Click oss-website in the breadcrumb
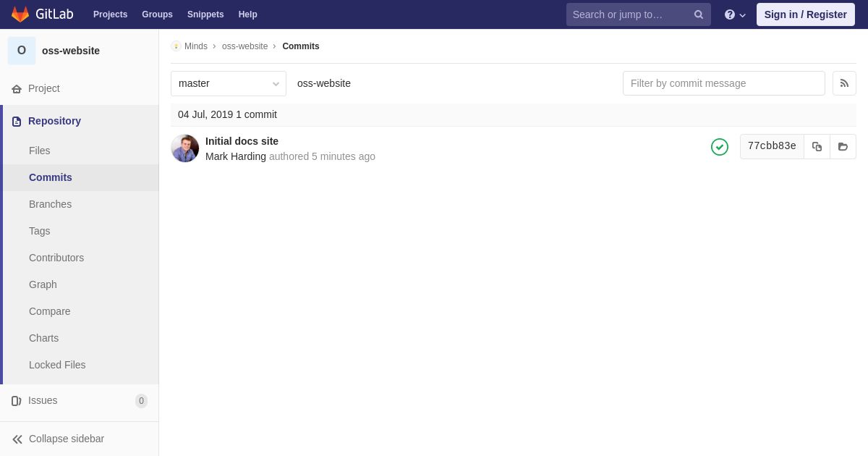This screenshot has width=868, height=456. tap(244, 46)
